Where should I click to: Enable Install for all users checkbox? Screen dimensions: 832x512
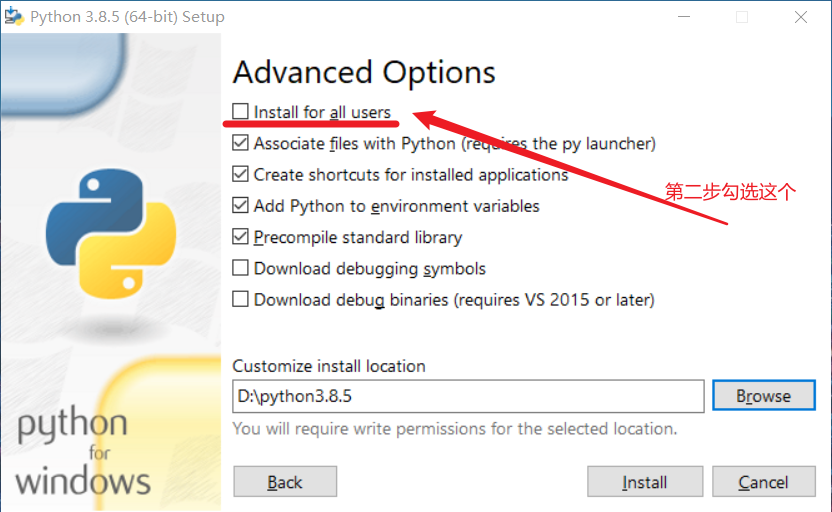240,111
